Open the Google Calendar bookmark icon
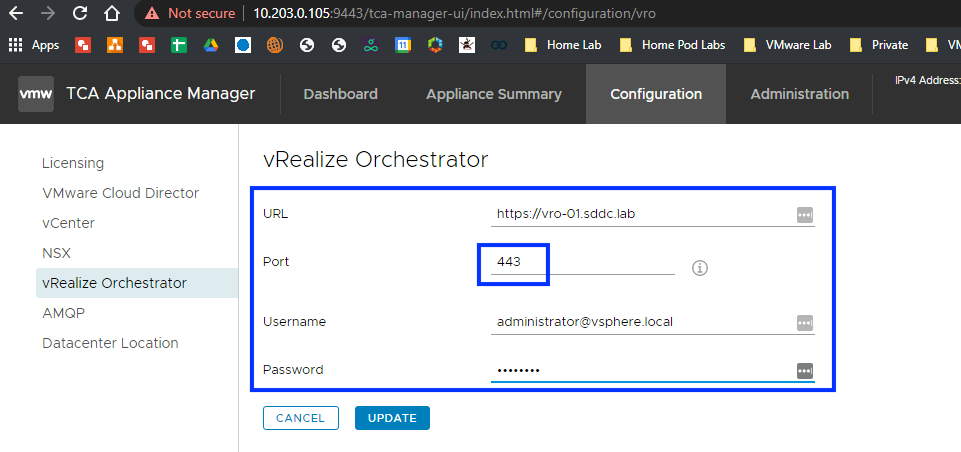Screen dimensions: 961x452 (402, 45)
